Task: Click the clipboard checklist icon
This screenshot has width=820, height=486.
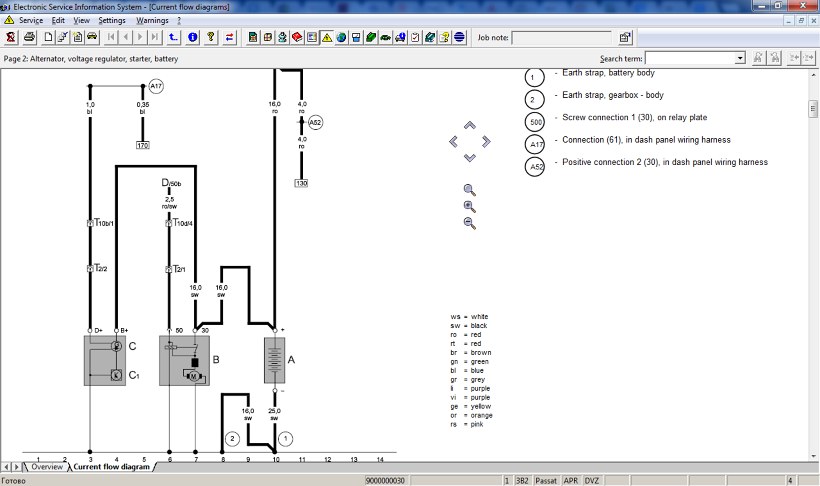Action: tap(415, 37)
